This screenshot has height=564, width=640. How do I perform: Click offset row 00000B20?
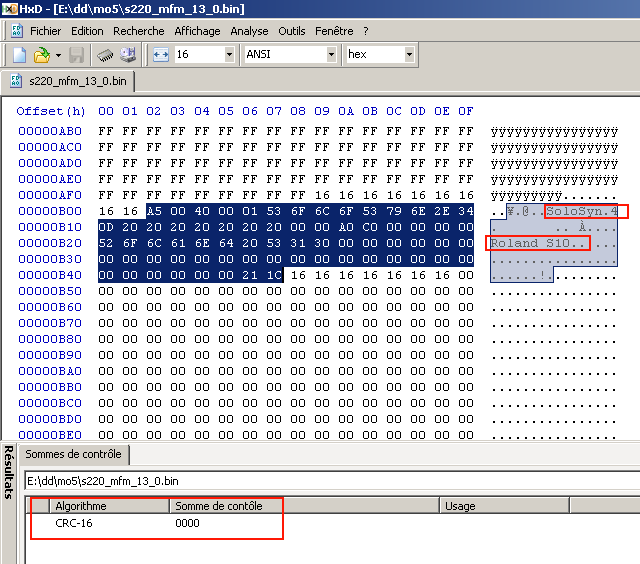pyautogui.click(x=50, y=243)
